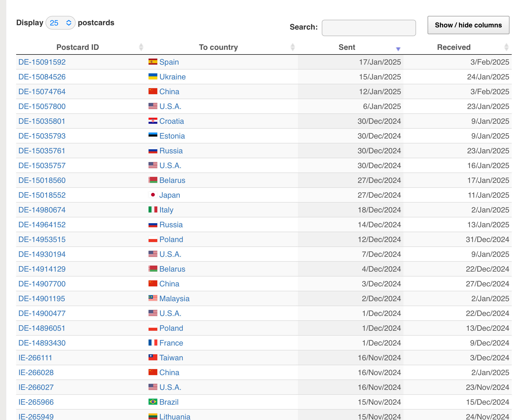Click the Ukraine flag icon

click(153, 76)
